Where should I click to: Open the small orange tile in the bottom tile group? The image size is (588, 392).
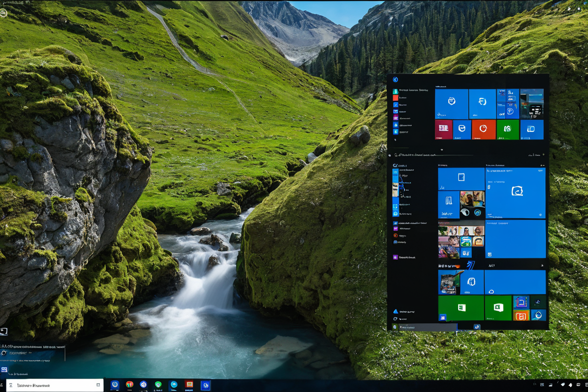pos(521,315)
